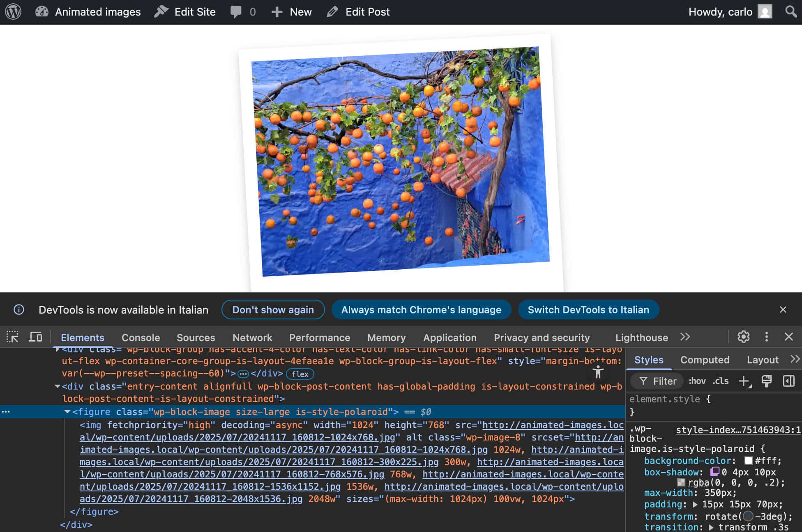Click Switch DevTools to Italian button
Viewport: 802px width, 532px height.
click(x=588, y=310)
